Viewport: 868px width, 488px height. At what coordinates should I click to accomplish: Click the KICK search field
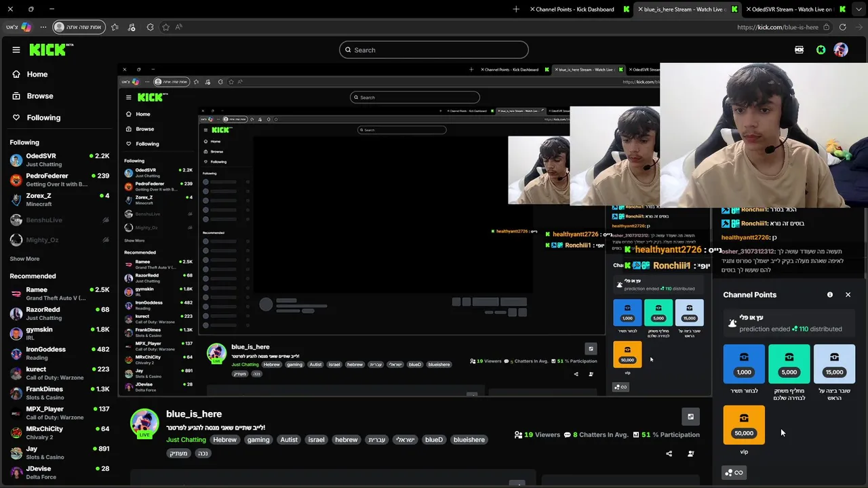(434, 49)
